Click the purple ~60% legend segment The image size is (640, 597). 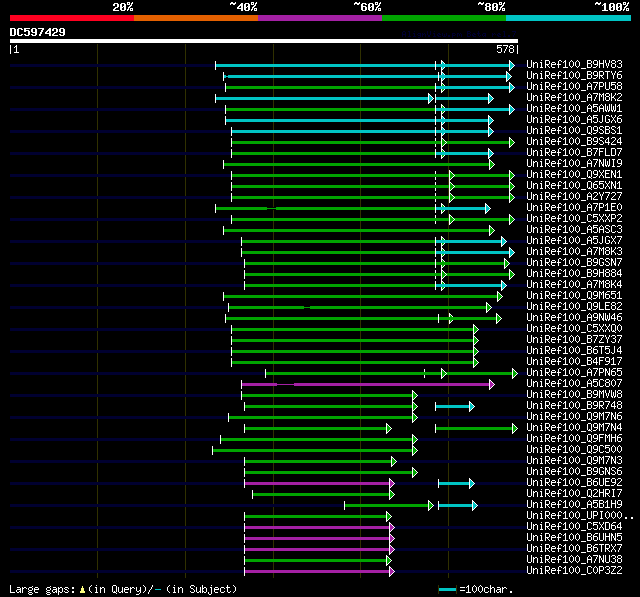click(x=320, y=18)
